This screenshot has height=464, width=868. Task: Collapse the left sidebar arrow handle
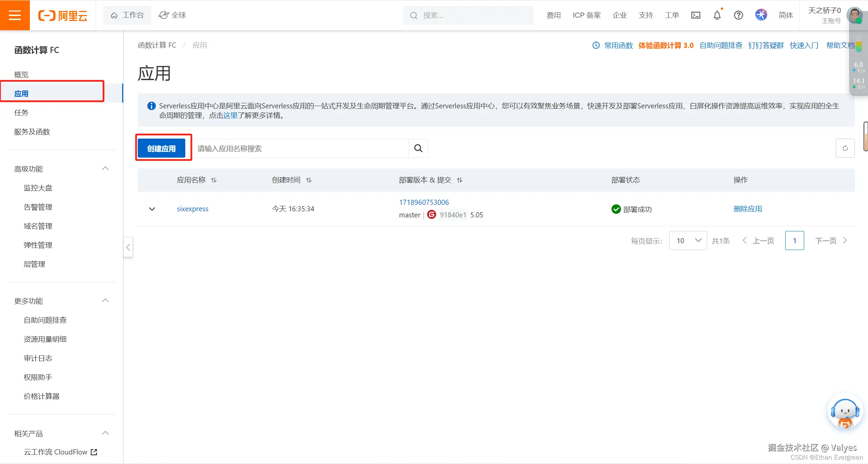(x=128, y=247)
